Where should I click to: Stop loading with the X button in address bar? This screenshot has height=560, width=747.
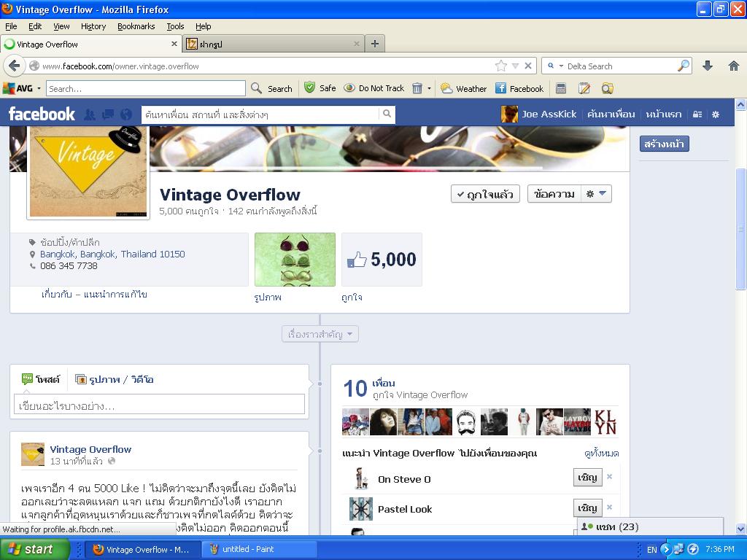click(528, 66)
